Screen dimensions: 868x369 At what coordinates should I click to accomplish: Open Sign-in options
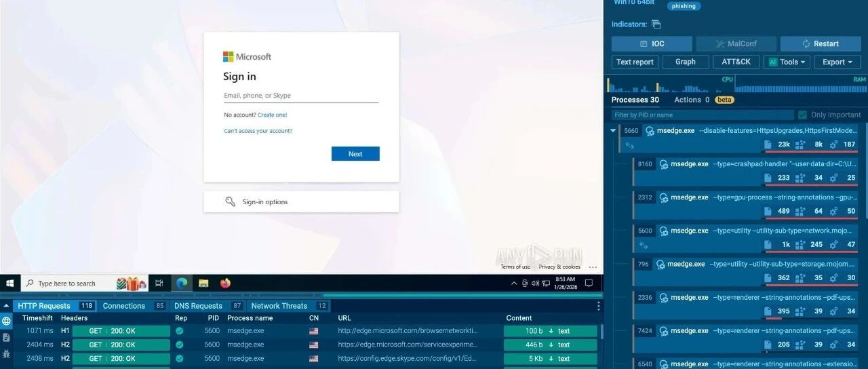301,201
